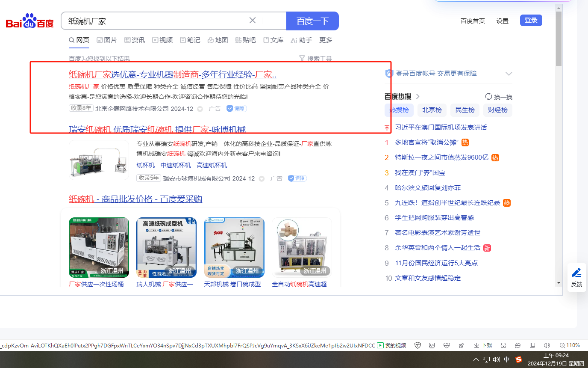This screenshot has height=368, width=588.
Task: Open the 更多 search categories menu
Action: click(326, 40)
